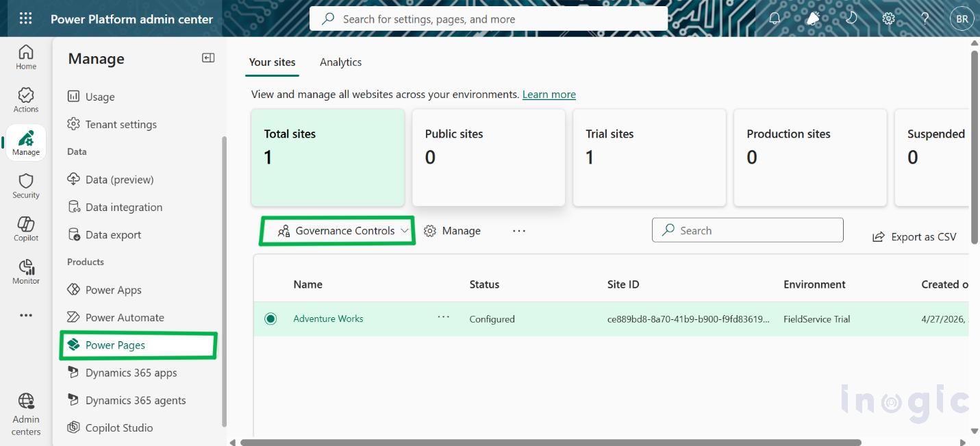Filter by Suspended sites card
Image resolution: width=980 pixels, height=446 pixels.
click(932, 158)
